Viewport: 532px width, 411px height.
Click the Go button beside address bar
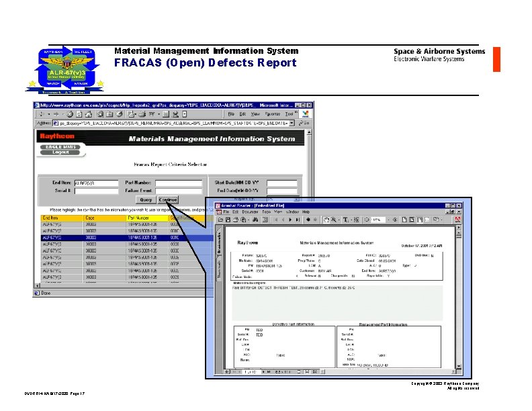304,123
